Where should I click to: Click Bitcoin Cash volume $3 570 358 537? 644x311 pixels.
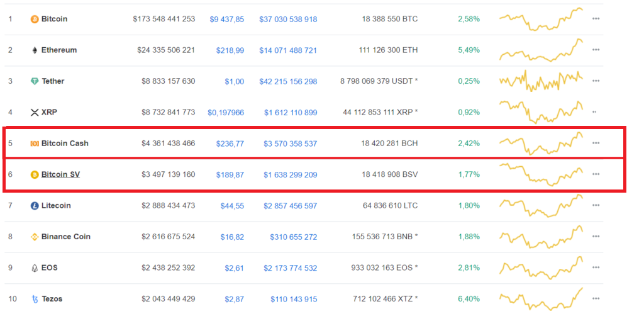(x=291, y=144)
